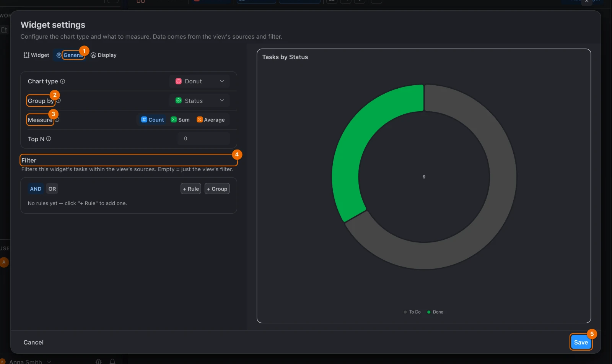Expand the Anna Smith user menu chevron
This screenshot has width=612, height=364.
tap(49, 362)
